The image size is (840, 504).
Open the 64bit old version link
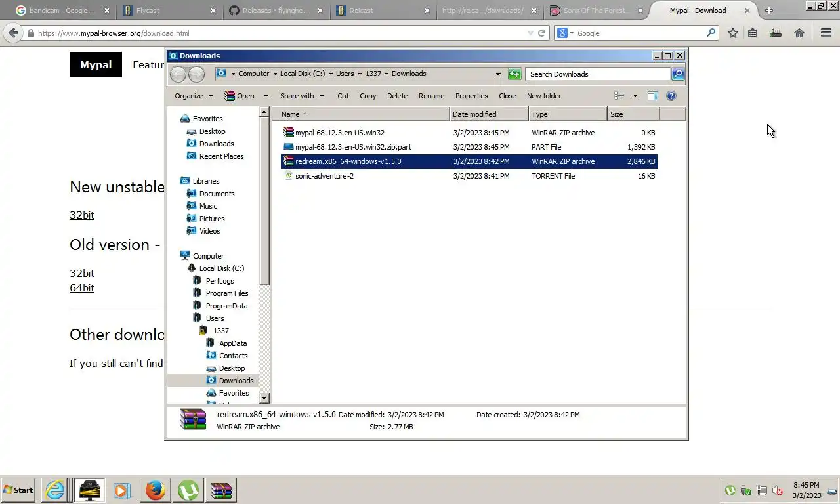[x=82, y=287]
